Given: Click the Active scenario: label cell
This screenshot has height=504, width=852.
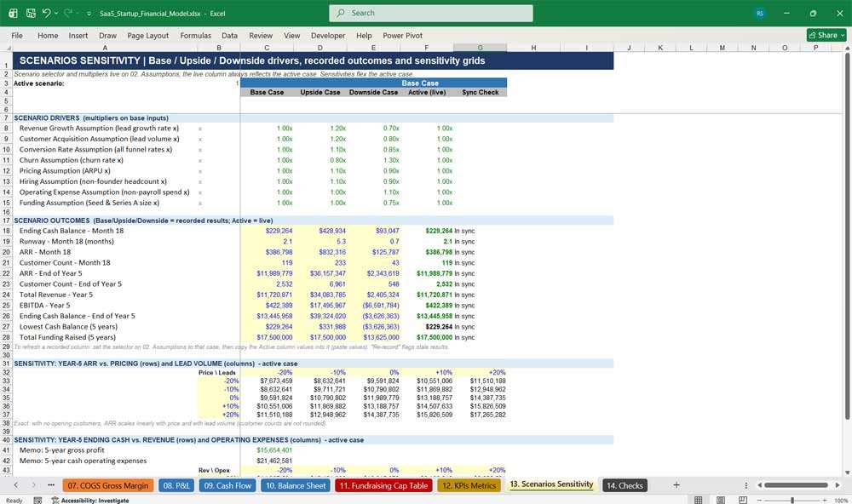Looking at the screenshot, I should 105,83.
